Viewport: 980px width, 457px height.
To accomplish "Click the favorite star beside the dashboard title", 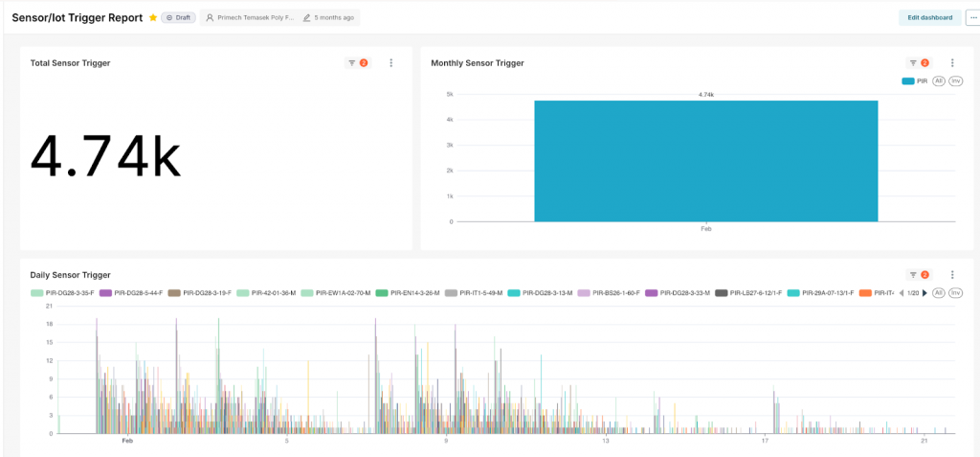I will [x=153, y=17].
